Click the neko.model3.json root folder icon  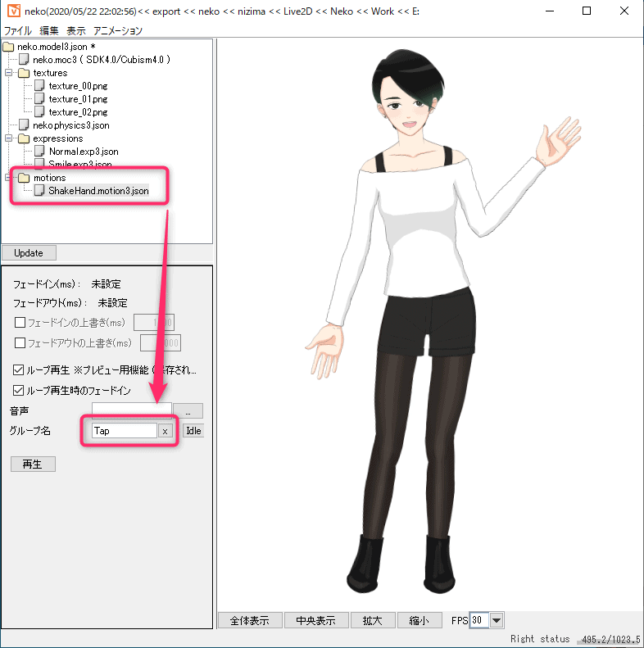click(x=10, y=47)
